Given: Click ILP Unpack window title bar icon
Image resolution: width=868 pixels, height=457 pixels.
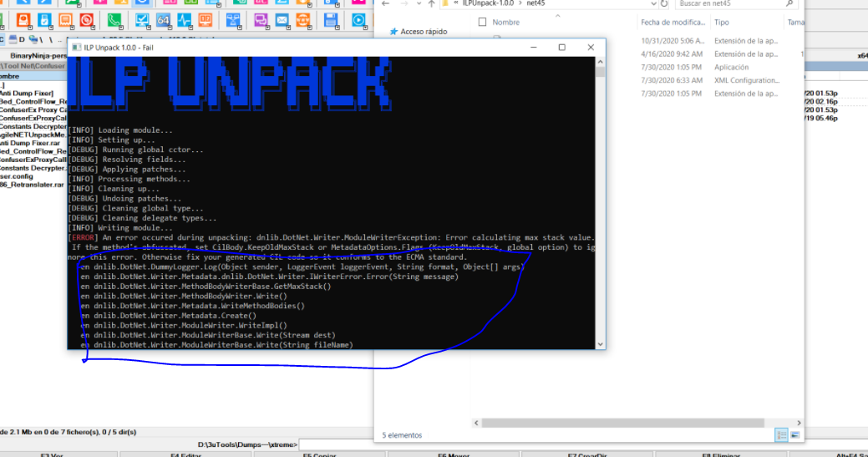Looking at the screenshot, I should 76,48.
